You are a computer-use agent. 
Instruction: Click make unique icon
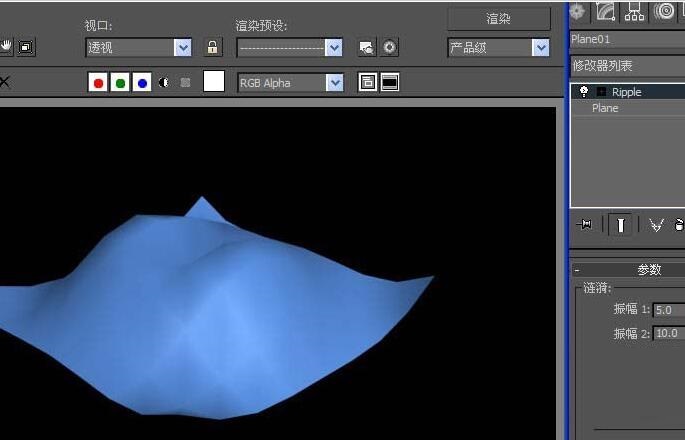tap(656, 225)
